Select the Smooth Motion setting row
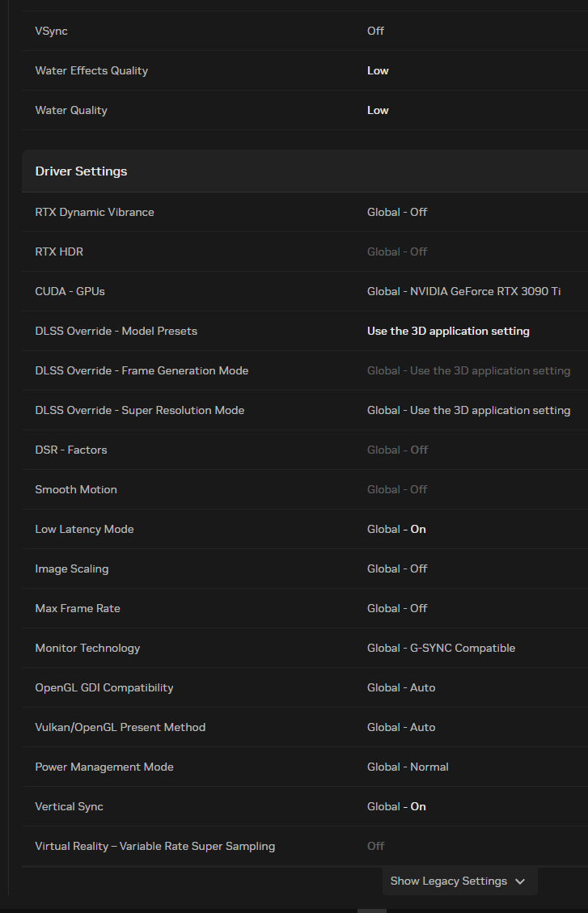The height and width of the screenshot is (913, 588). pos(304,489)
